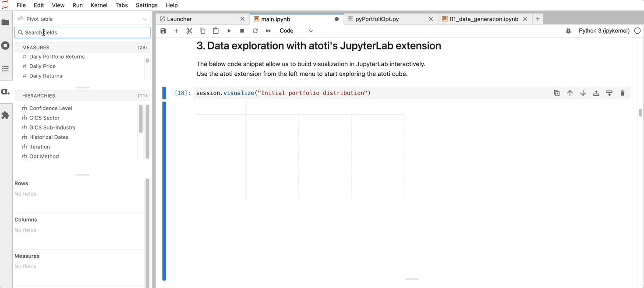Close the pyPortfoliOpt.py tab

click(431, 19)
